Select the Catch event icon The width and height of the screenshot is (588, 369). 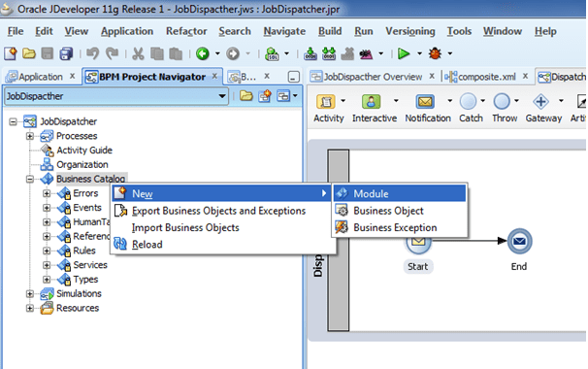pyautogui.click(x=468, y=101)
